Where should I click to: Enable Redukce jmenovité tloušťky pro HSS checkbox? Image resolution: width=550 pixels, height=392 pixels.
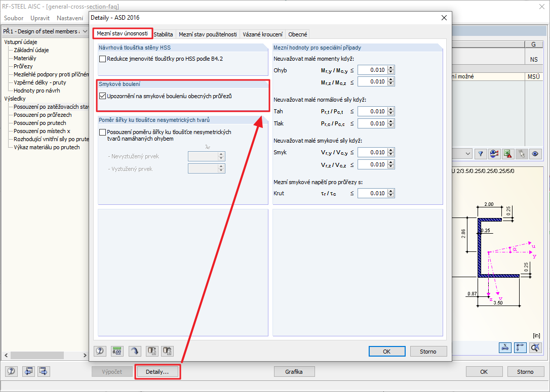[102, 59]
